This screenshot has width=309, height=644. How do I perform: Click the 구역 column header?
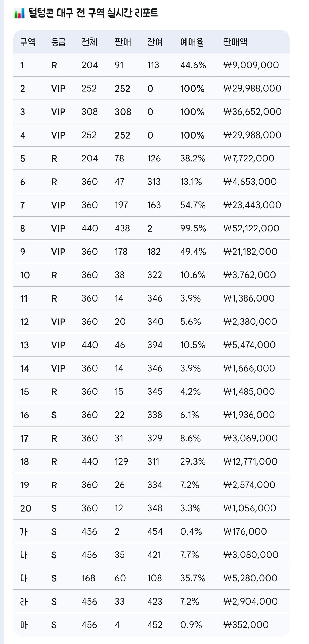click(28, 42)
